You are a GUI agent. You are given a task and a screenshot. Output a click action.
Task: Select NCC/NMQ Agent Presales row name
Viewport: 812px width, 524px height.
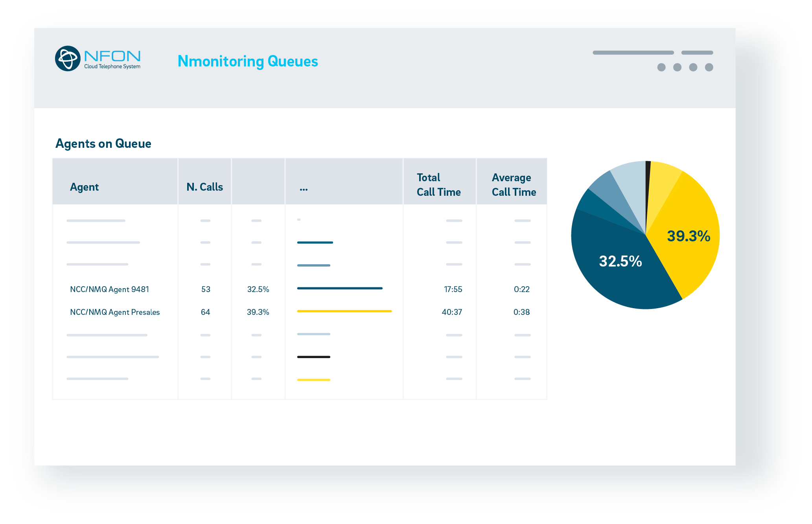115,312
